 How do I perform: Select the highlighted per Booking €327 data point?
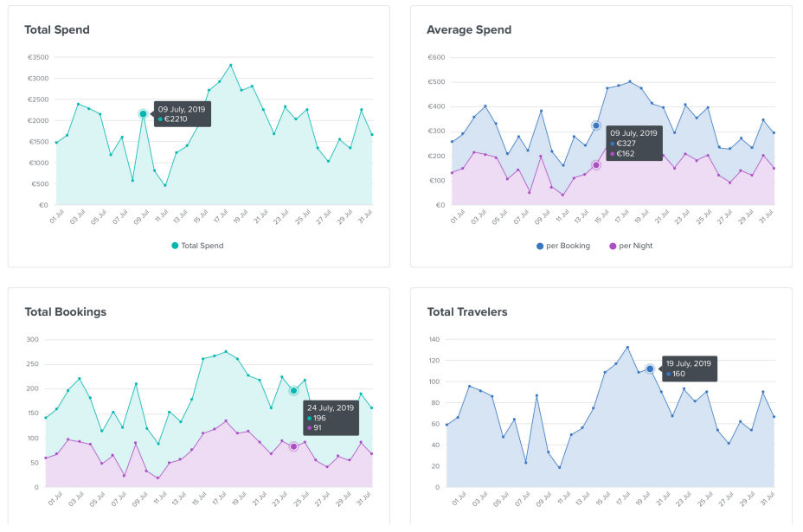pos(596,125)
